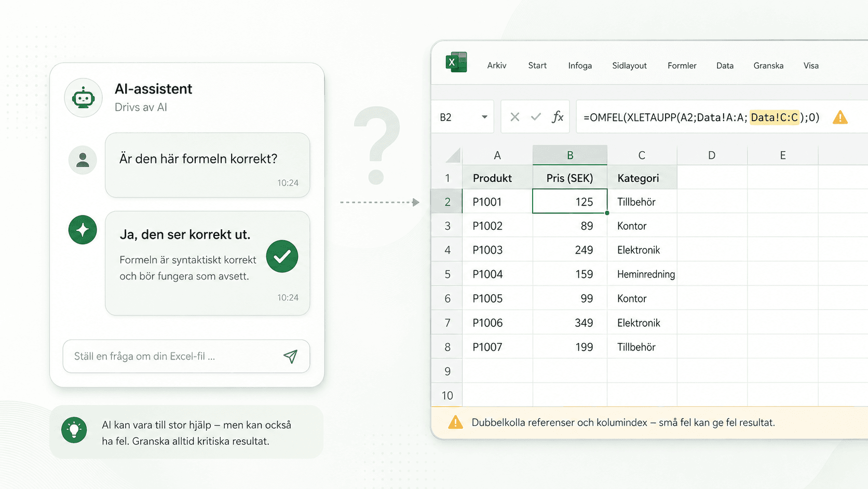The width and height of the screenshot is (868, 489).
Task: Click the Name Box showing B2
Action: pos(464,117)
